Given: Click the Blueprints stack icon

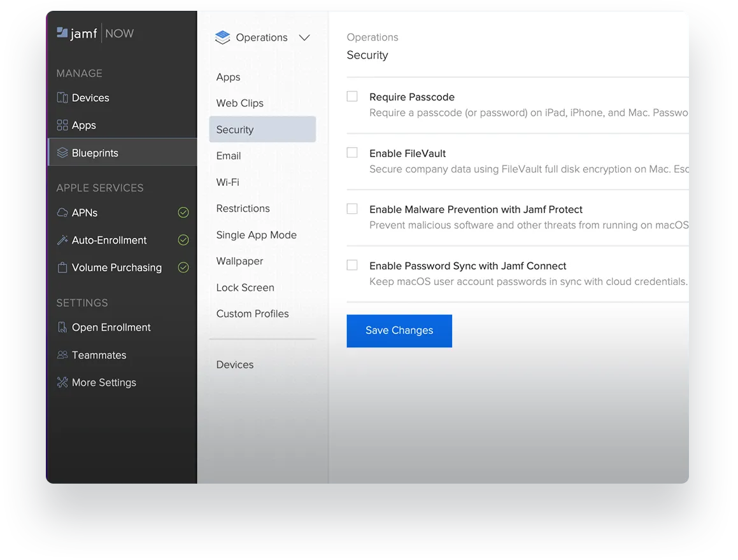Looking at the screenshot, I should pyautogui.click(x=62, y=152).
